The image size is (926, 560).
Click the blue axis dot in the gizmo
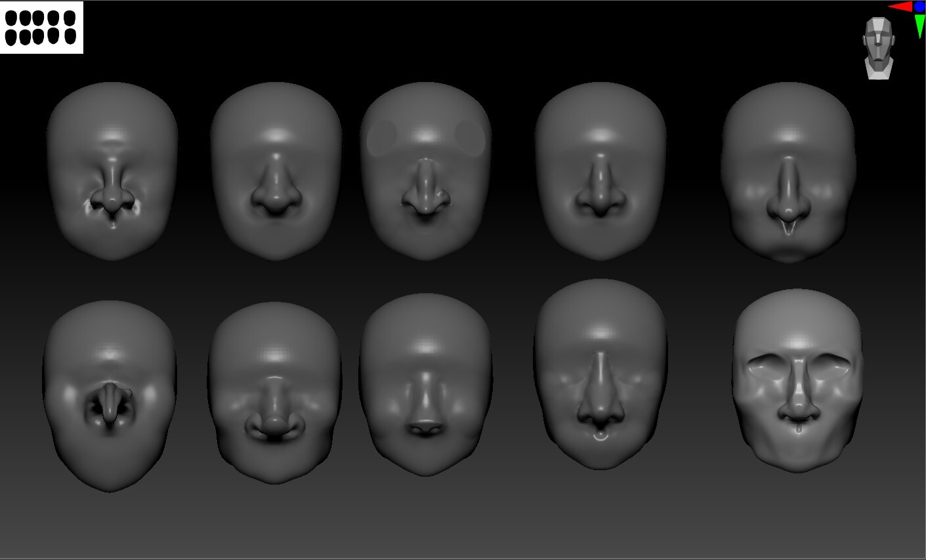[x=919, y=6]
